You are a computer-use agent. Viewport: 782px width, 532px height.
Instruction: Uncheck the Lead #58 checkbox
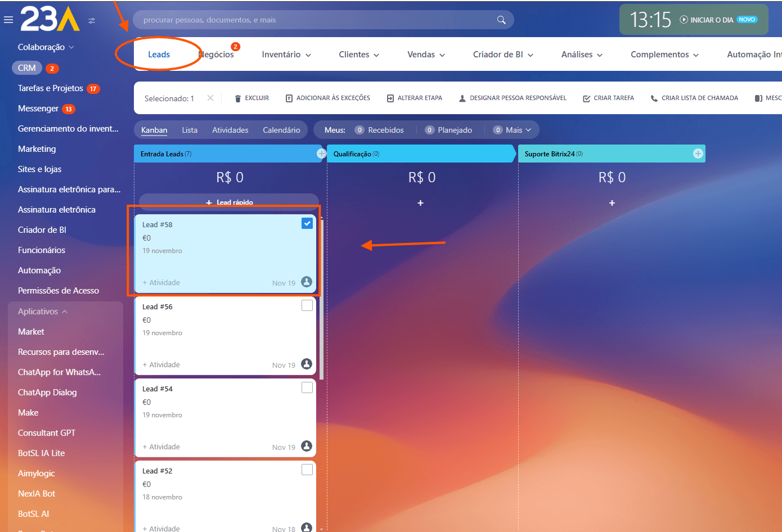pyautogui.click(x=307, y=223)
